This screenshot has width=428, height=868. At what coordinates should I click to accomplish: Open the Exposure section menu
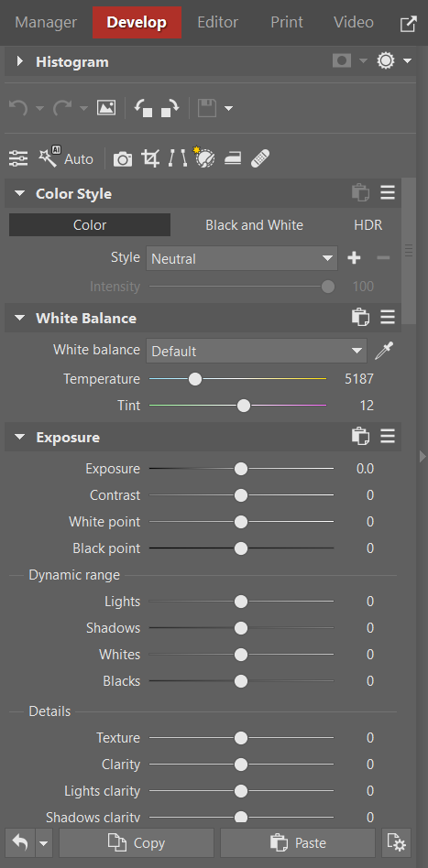(x=388, y=436)
